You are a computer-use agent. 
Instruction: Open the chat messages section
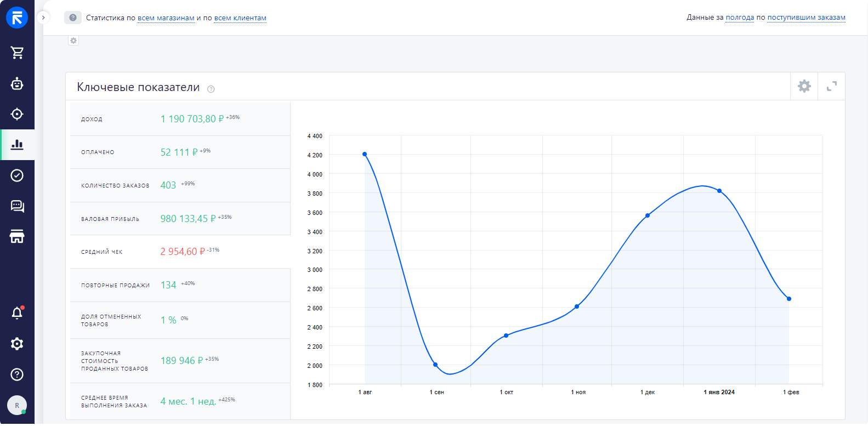point(17,206)
